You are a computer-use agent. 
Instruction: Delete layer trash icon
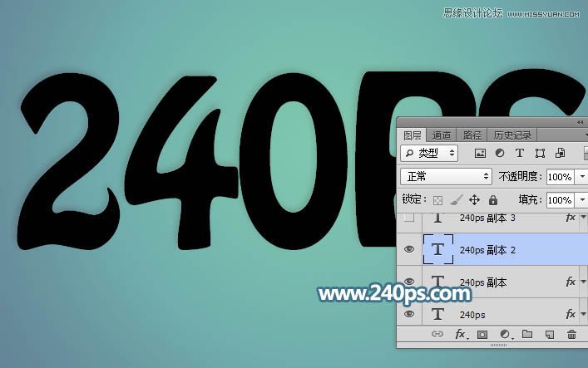click(571, 334)
